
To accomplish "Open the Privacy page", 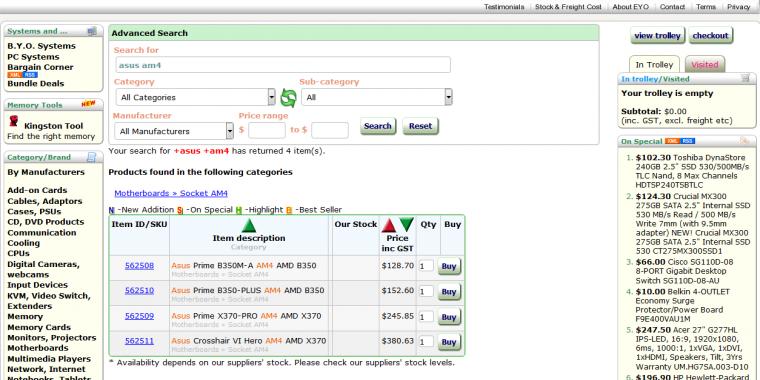I will click(739, 7).
